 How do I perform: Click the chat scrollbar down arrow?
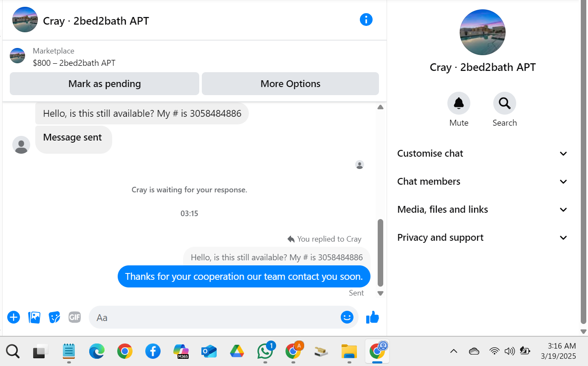[380, 293]
